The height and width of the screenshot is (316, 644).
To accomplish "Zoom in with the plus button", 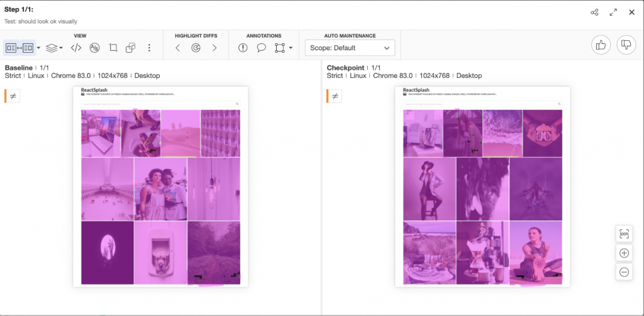I will click(624, 253).
